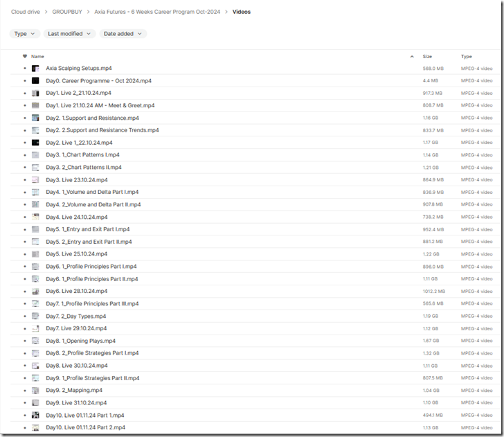
Task: Open the Type filter dropdown
Action: (25, 34)
